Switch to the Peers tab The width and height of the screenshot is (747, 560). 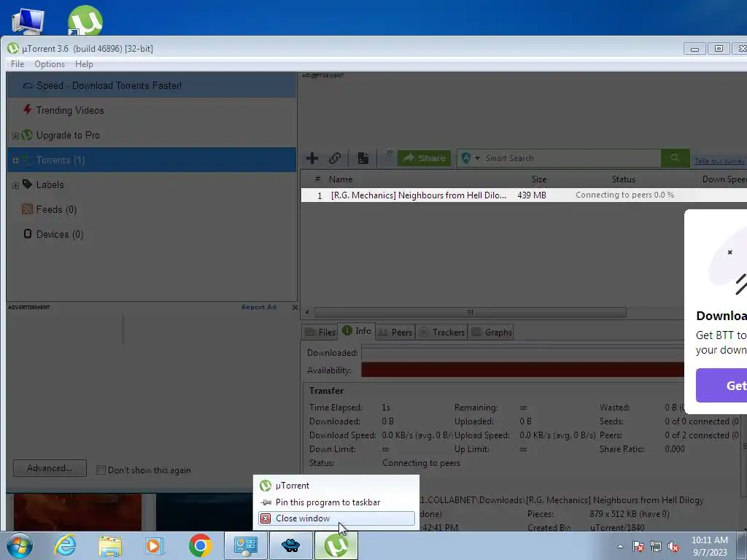(395, 332)
